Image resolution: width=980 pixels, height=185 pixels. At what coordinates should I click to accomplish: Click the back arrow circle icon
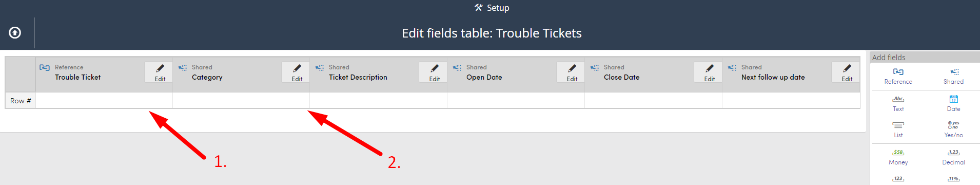pyautogui.click(x=15, y=33)
